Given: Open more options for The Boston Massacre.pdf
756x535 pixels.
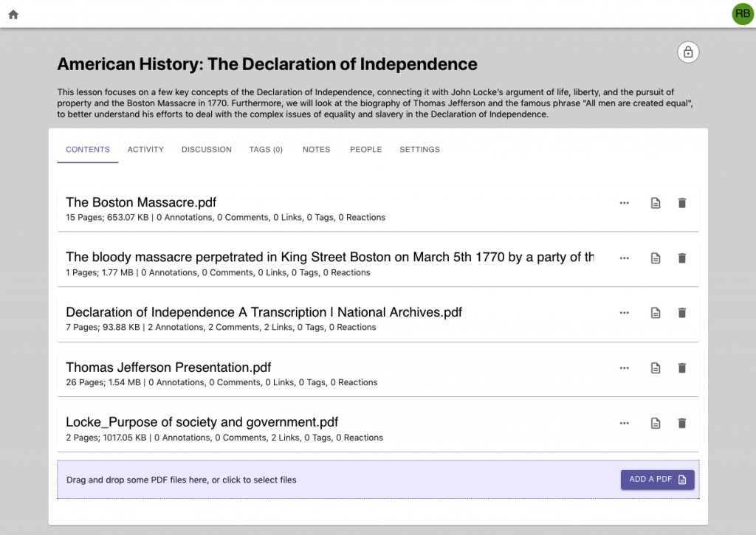Looking at the screenshot, I should click(x=625, y=203).
